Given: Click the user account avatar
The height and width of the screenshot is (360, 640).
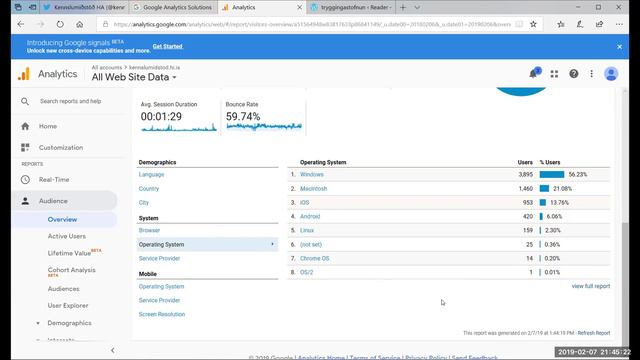Looking at the screenshot, I should pos(611,74).
